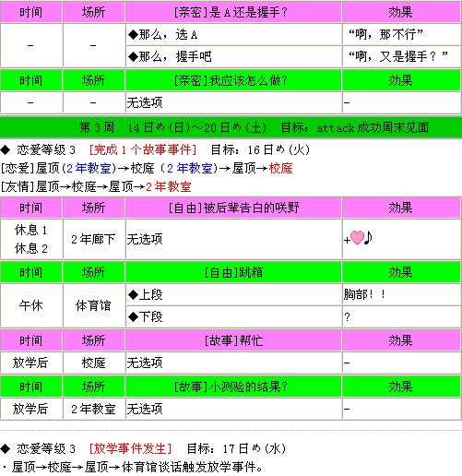Click the diamond bullet before 那么，握手吧

click(x=133, y=56)
